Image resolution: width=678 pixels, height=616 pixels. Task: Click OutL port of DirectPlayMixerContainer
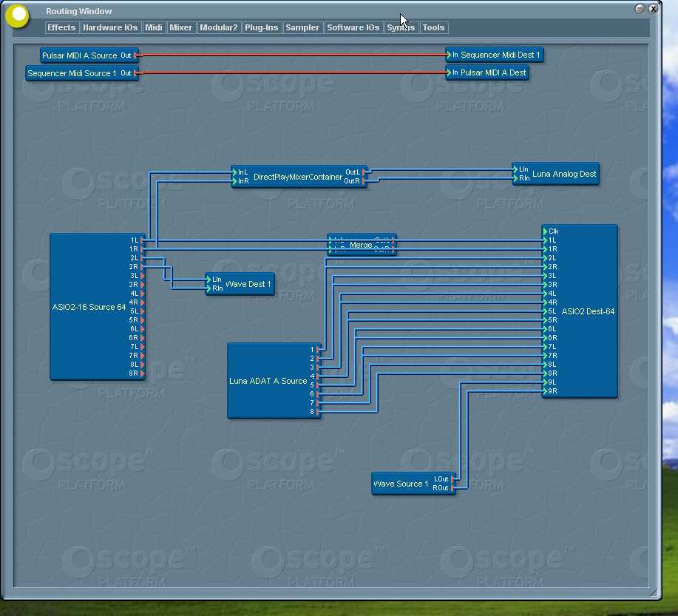tap(364, 172)
